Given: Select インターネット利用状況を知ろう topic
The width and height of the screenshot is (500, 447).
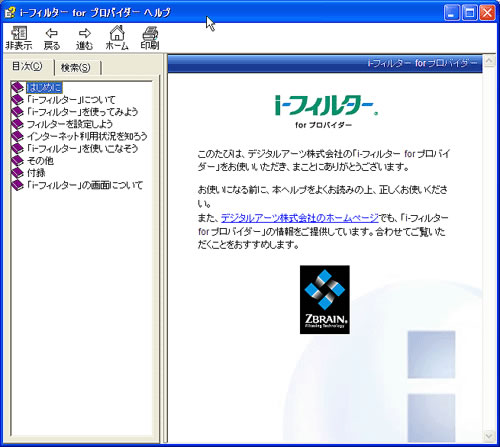Looking at the screenshot, I should point(87,136).
